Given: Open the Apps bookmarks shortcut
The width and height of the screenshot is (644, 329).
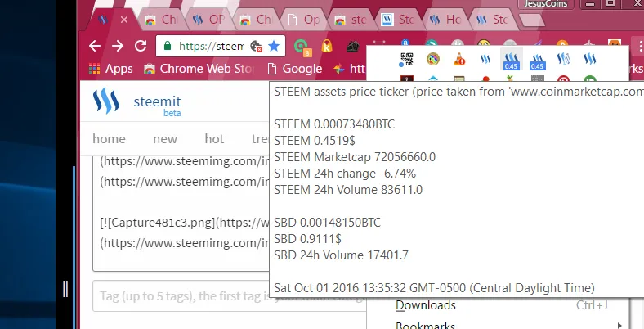Looking at the screenshot, I should tap(111, 69).
